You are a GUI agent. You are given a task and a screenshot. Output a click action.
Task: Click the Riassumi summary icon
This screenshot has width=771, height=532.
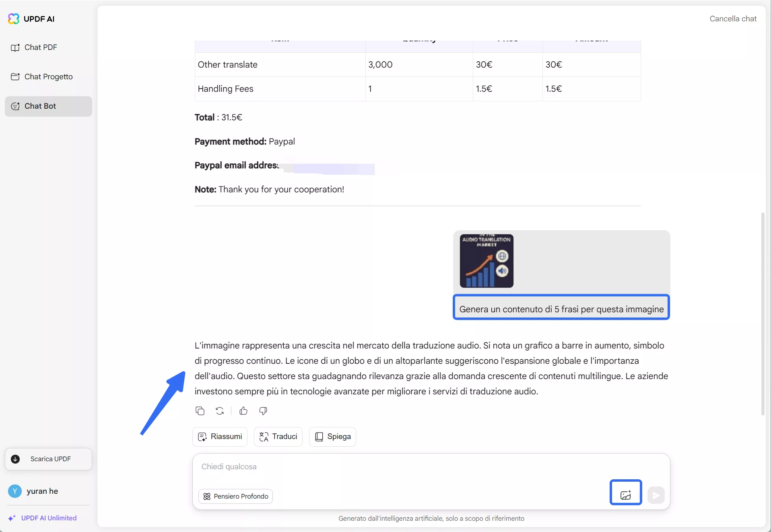point(202,437)
